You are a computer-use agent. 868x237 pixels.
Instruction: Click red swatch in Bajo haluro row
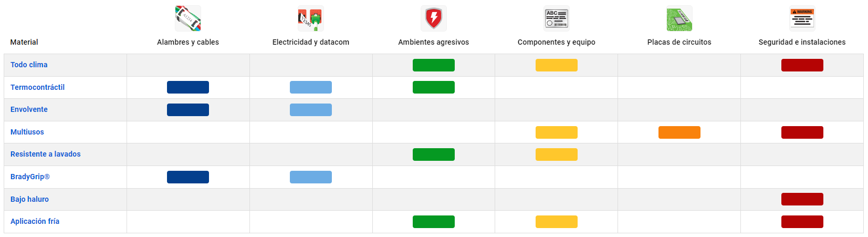pos(802,199)
